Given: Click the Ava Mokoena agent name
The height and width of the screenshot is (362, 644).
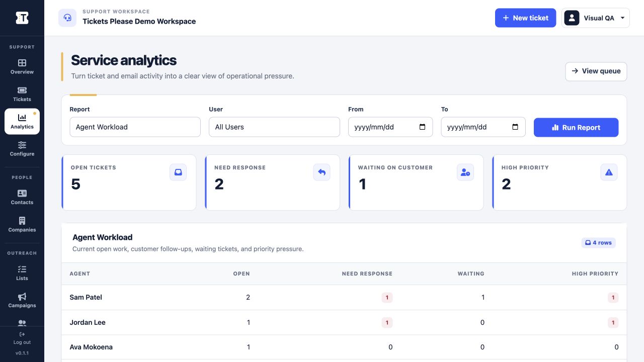Looking at the screenshot, I should 91,347.
